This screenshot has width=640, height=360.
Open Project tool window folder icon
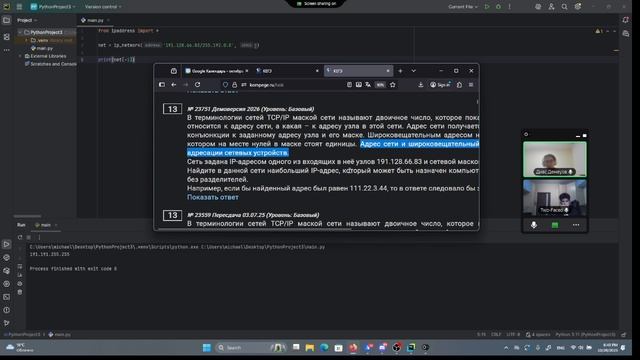click(x=7, y=20)
